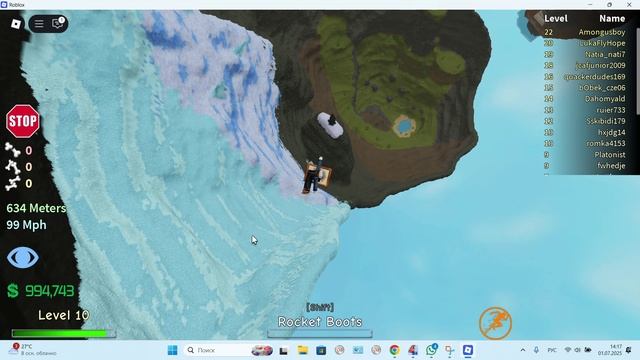Open the hamburger menu in top bar
Image resolution: width=640 pixels, height=360 pixels.
39,24
